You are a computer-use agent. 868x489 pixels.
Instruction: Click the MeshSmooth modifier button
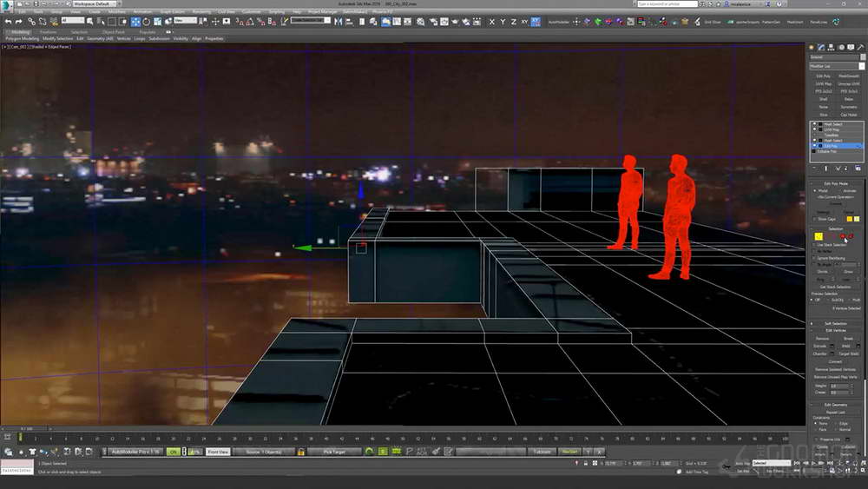click(x=849, y=76)
